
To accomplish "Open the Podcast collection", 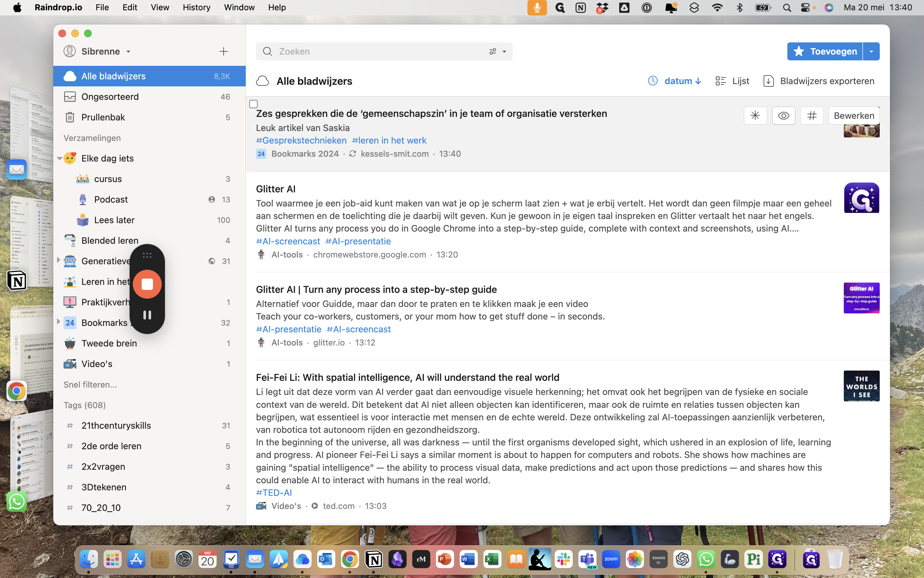I will point(149,199).
